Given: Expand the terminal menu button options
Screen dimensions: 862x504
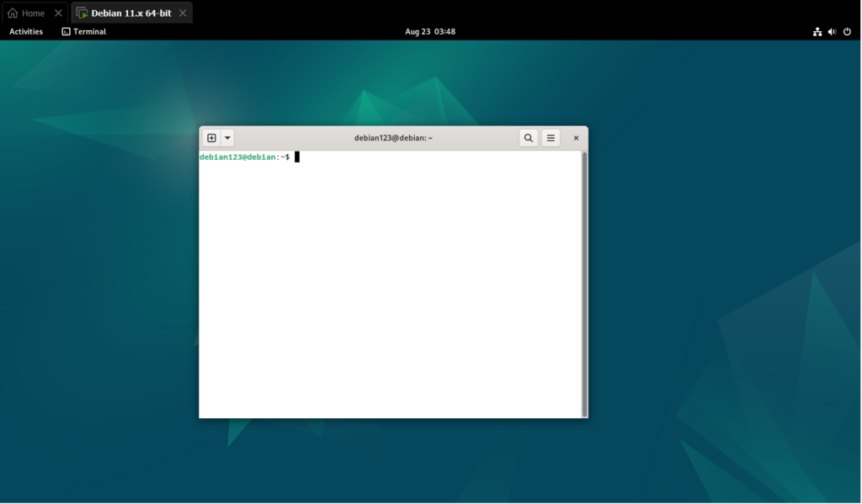Looking at the screenshot, I should (x=551, y=137).
